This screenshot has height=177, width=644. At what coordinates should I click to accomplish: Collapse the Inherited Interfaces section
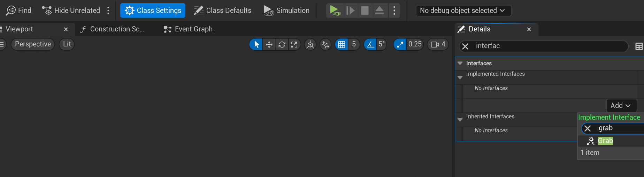point(460,120)
